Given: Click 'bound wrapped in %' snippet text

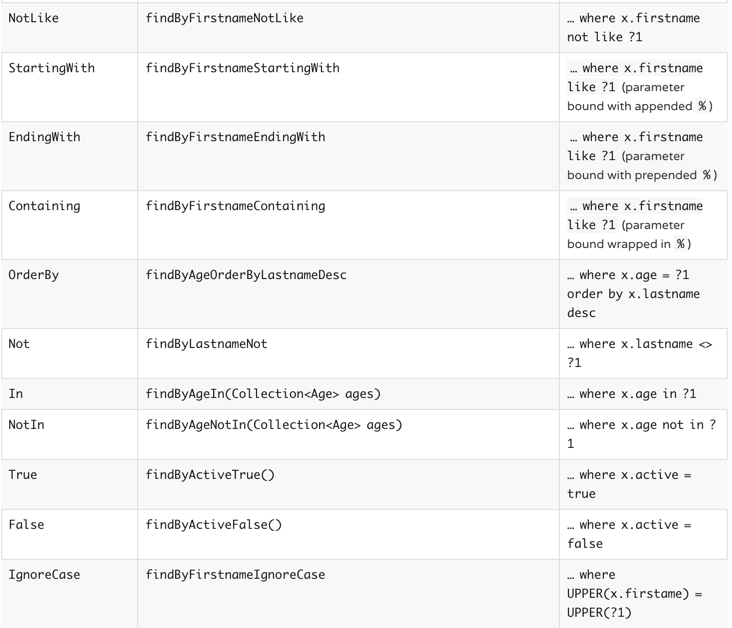Looking at the screenshot, I should coord(629,244).
